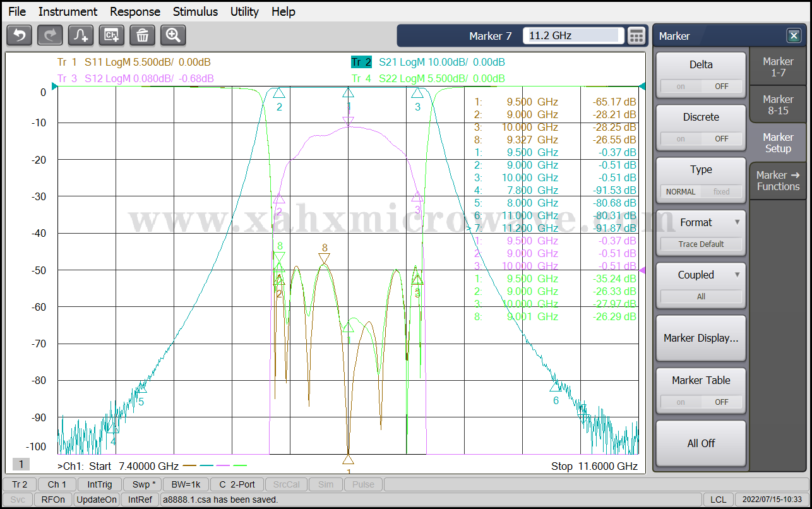Click the All Off button
This screenshot has height=509, width=812.
[701, 443]
